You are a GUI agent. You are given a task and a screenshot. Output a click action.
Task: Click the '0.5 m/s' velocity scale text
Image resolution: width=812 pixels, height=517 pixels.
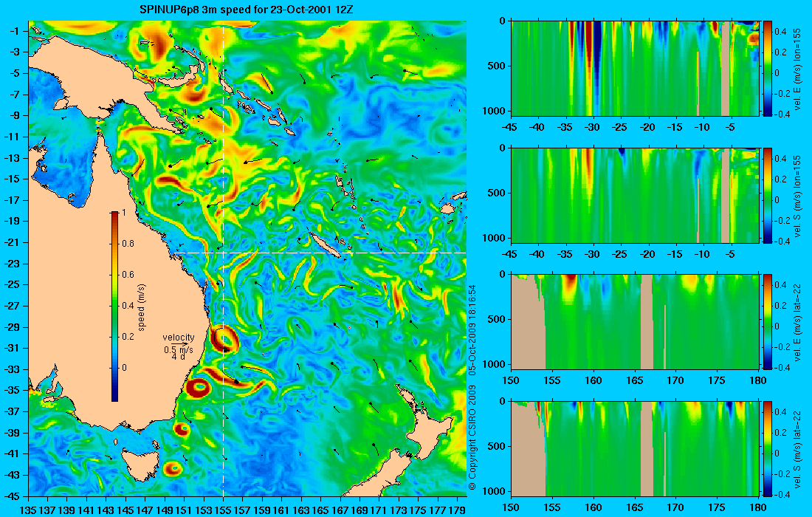(x=179, y=349)
